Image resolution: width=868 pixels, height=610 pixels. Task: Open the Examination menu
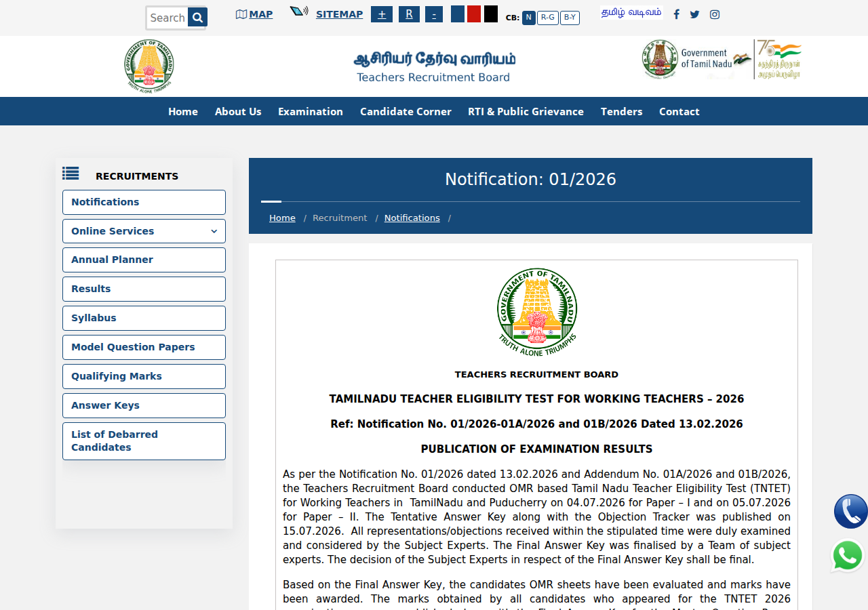pos(311,111)
